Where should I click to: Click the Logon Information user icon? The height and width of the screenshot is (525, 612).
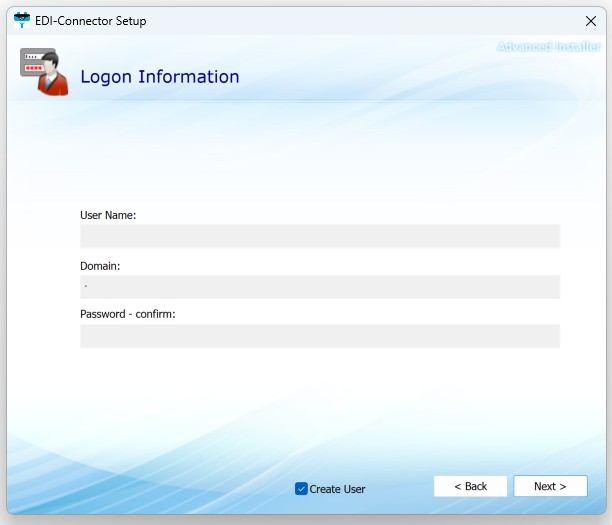point(44,72)
